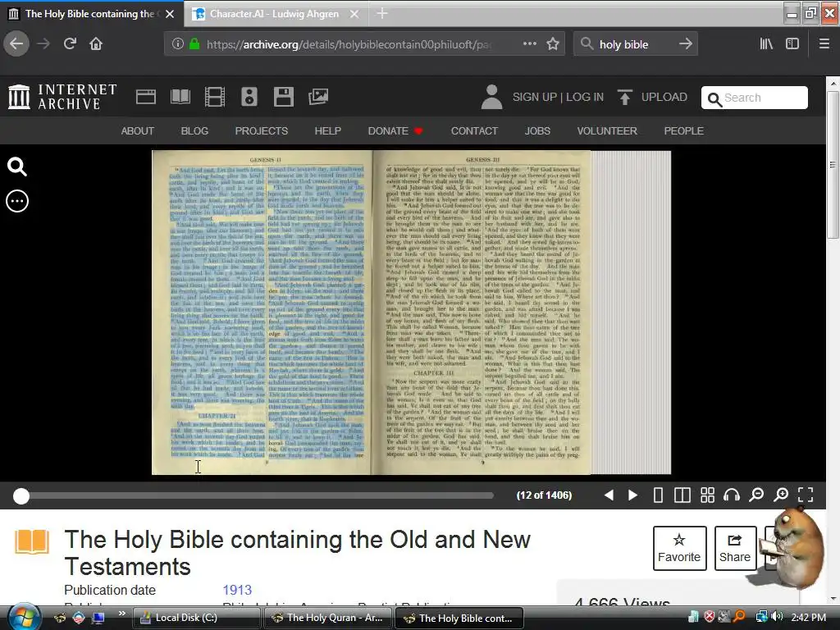Click the Favorite button
This screenshot has height=630, width=840.
[679, 548]
